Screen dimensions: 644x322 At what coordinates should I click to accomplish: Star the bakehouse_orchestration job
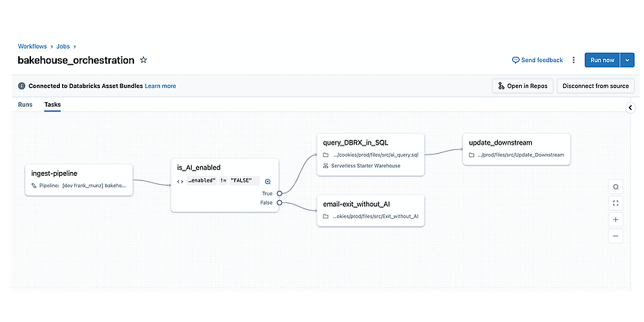click(143, 60)
